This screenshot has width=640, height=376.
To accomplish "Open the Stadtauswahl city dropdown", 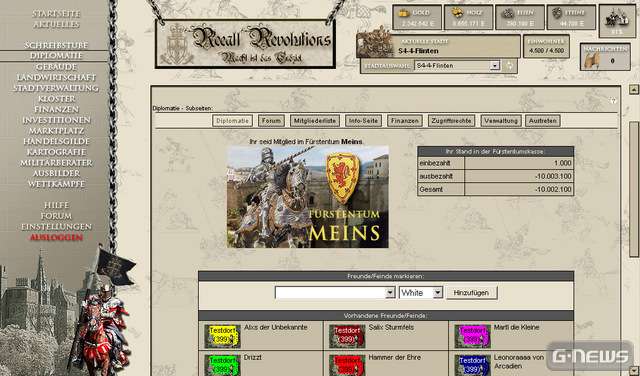I will pyautogui.click(x=457, y=65).
